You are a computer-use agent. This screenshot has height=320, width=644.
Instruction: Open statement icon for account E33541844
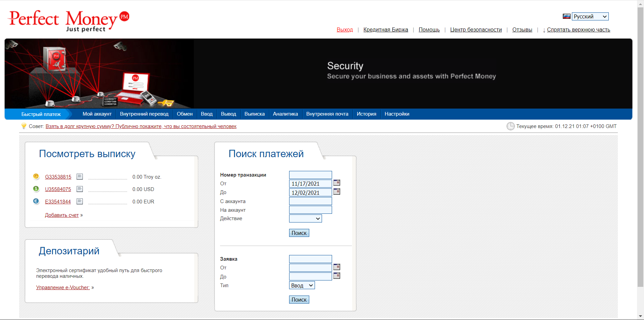coord(79,201)
